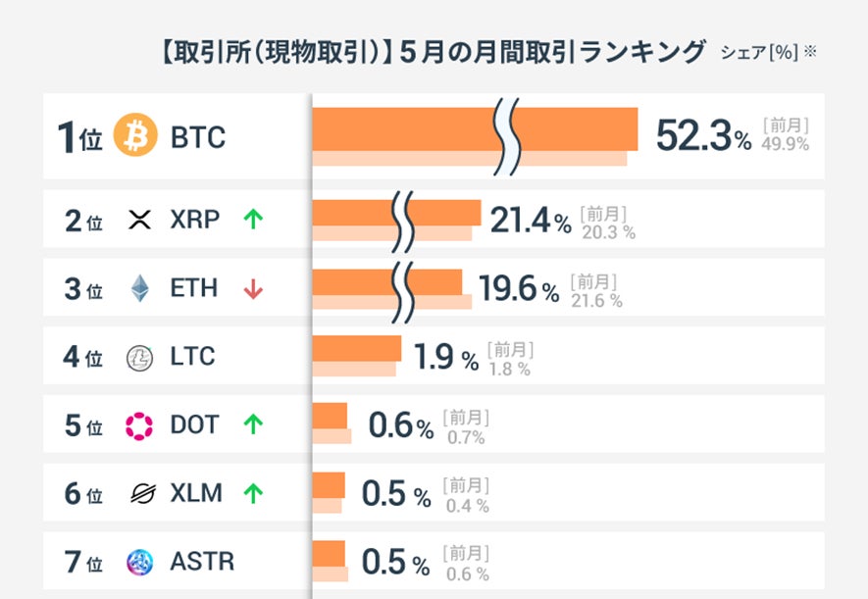Click the XRP logo icon

pos(140,221)
